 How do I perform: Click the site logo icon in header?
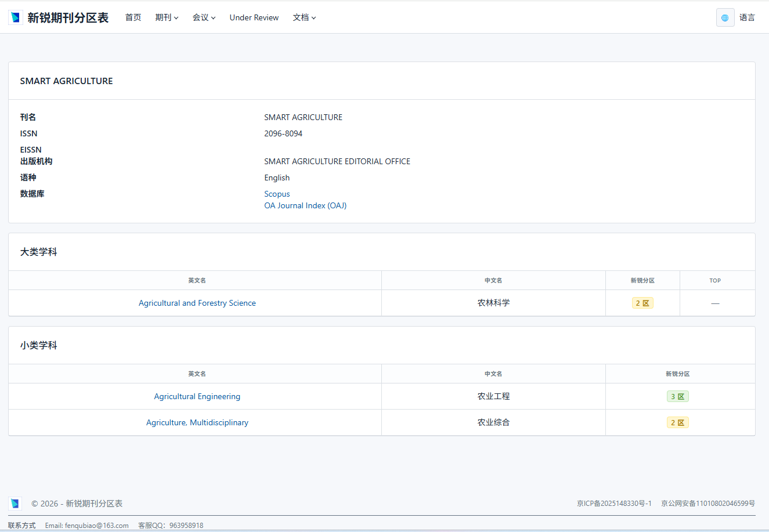pyautogui.click(x=16, y=17)
